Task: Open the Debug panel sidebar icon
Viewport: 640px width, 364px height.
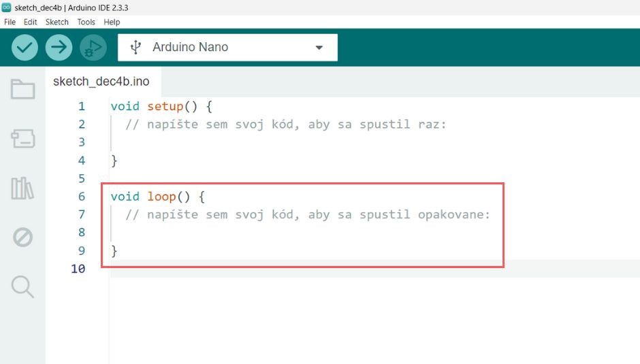Action: (x=23, y=237)
